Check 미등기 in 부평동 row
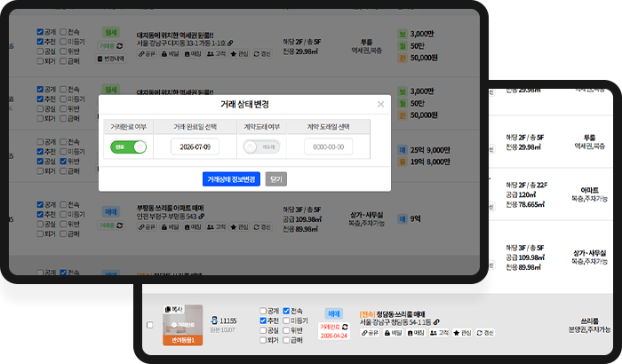The height and width of the screenshot is (364, 622). (63, 215)
